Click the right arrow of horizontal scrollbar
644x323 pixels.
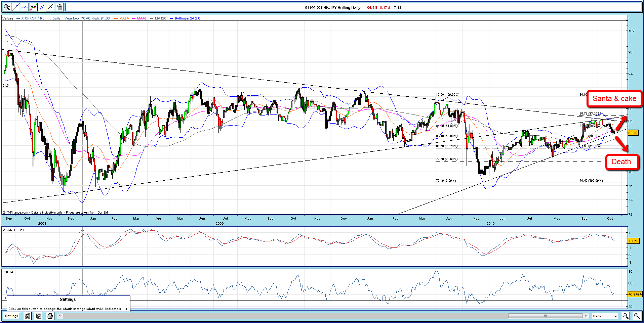tap(586, 316)
